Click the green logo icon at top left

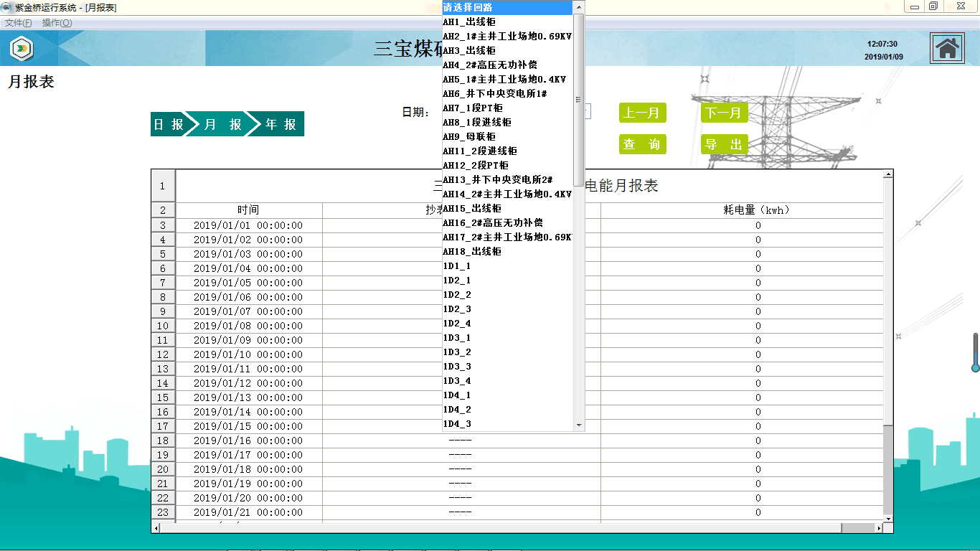[x=22, y=49]
